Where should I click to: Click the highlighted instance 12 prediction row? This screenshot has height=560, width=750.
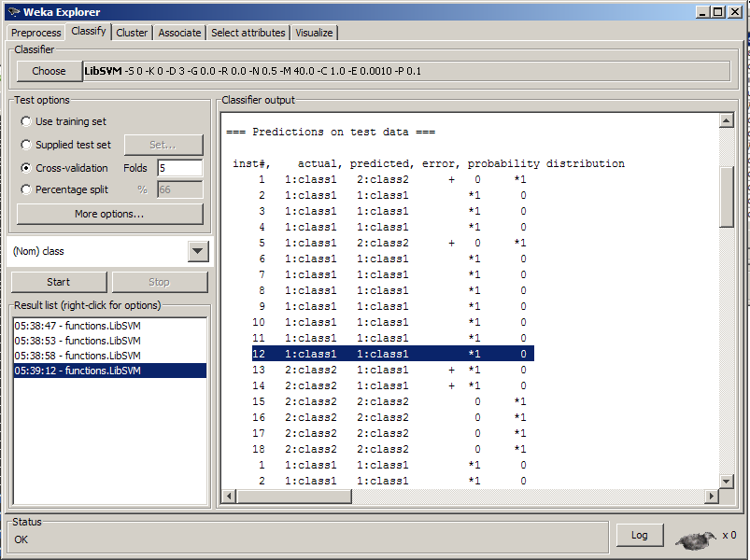coord(392,354)
